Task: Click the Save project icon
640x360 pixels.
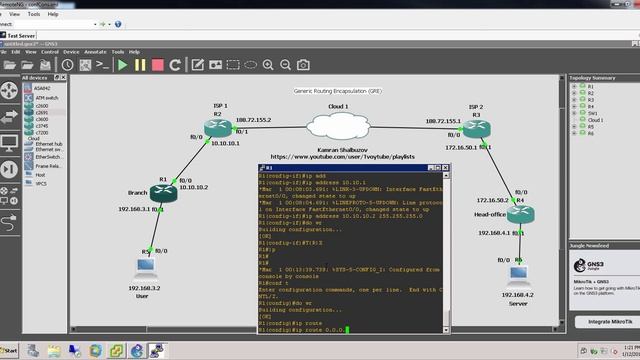Action: point(45,65)
